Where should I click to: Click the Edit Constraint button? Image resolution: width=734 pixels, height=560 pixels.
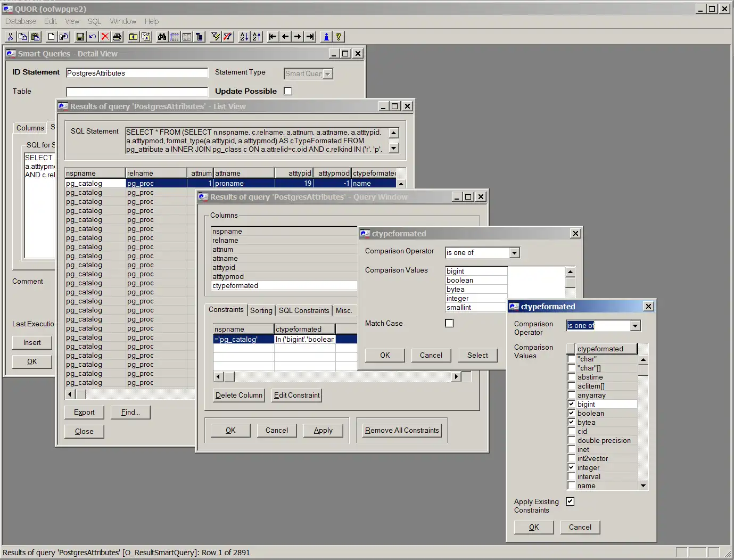[297, 395]
